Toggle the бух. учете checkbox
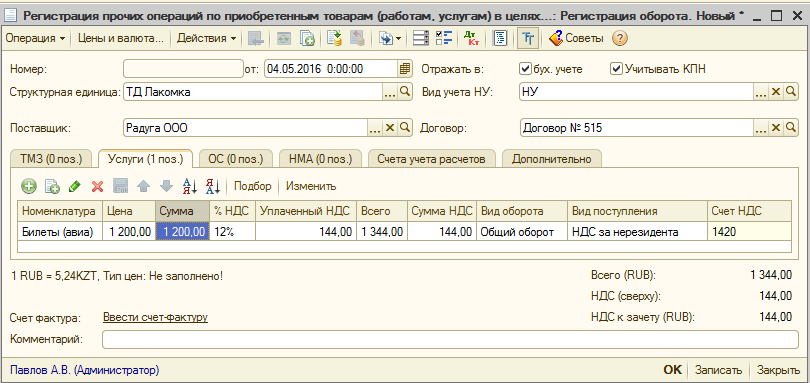Image resolution: width=810 pixels, height=383 pixels. coord(525,69)
